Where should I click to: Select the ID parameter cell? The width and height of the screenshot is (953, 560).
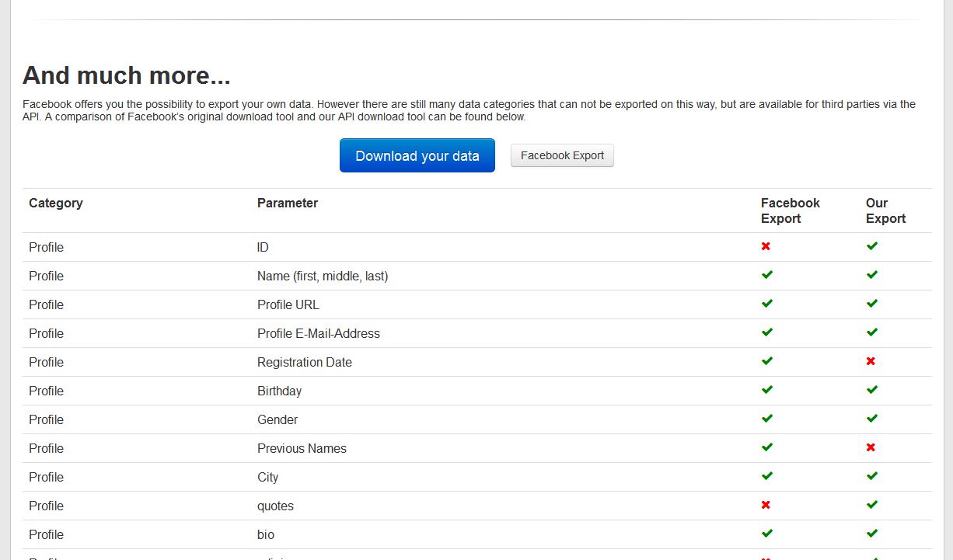pyautogui.click(x=263, y=247)
